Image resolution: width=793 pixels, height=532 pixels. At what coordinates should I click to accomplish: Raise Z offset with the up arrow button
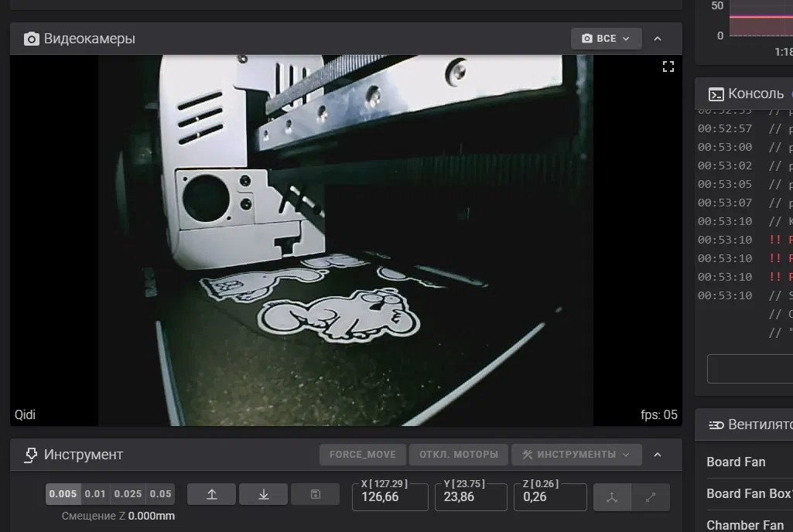[211, 494]
